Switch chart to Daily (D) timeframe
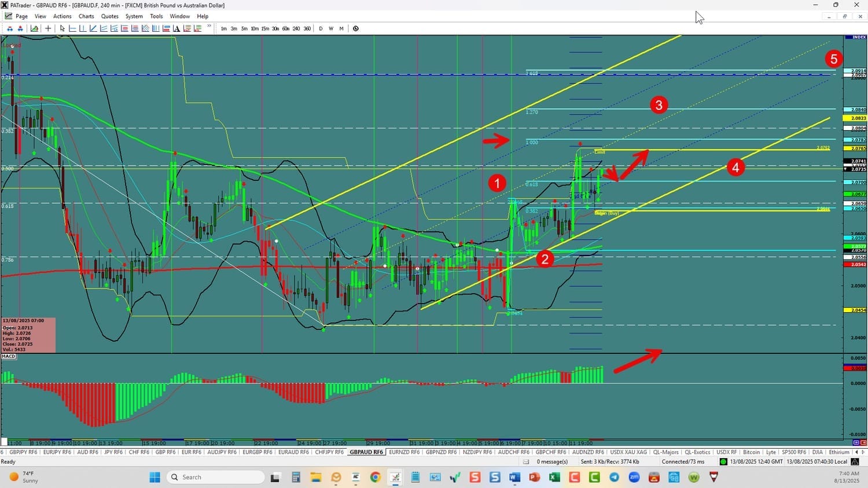The image size is (868, 488). coord(321,28)
